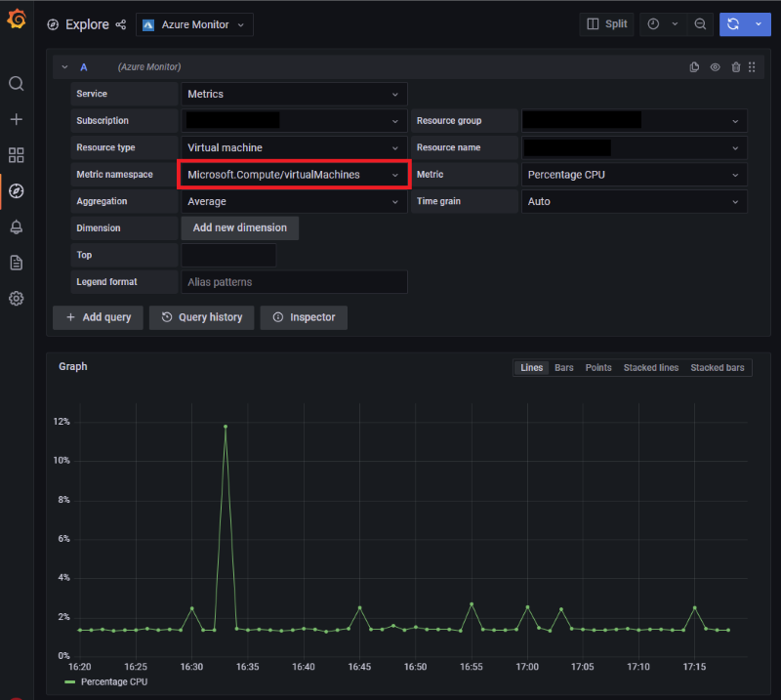The height and width of the screenshot is (700, 781).
Task: Click the Explore page title
Action: 87,24
